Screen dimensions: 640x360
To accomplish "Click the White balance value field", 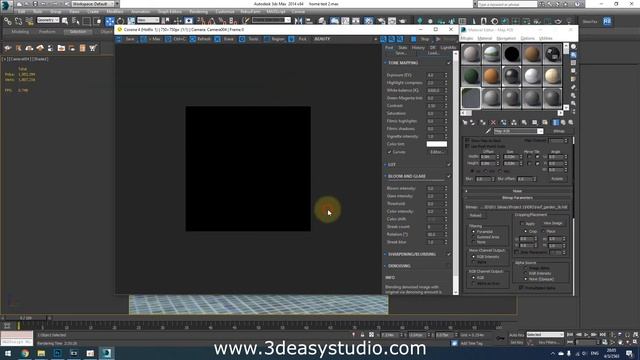I will [x=434, y=91].
